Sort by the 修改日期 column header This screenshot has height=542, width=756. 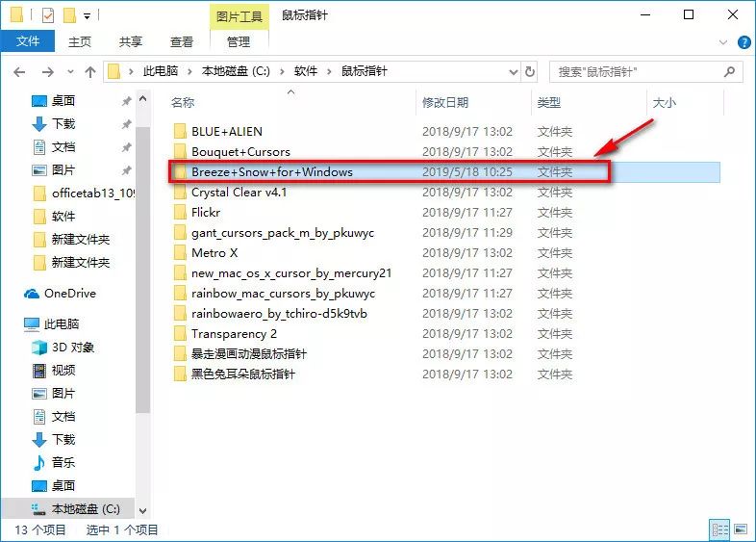pos(445,102)
